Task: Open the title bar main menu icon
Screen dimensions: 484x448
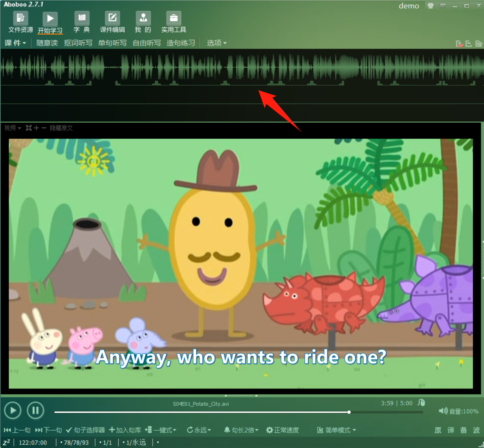Action: [443, 6]
